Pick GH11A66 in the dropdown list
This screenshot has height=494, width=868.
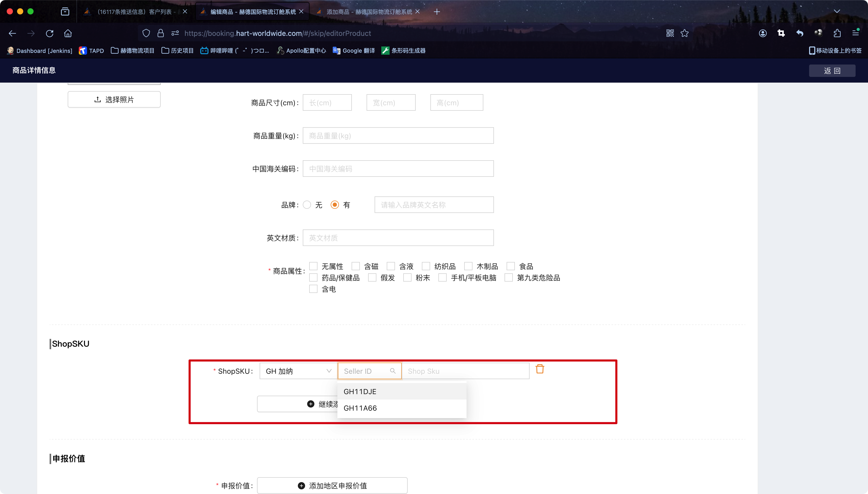pyautogui.click(x=360, y=408)
